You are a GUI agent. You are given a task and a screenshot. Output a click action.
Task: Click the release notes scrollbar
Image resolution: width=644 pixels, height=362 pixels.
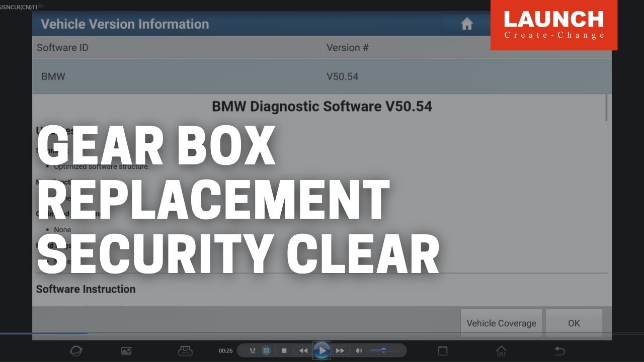coord(607,108)
